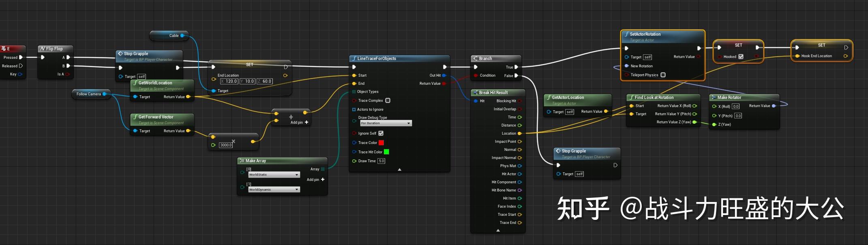Viewport: 868px width, 245px height.
Task: Click the Distance pin on Break Hit Result
Action: (x=520, y=125)
